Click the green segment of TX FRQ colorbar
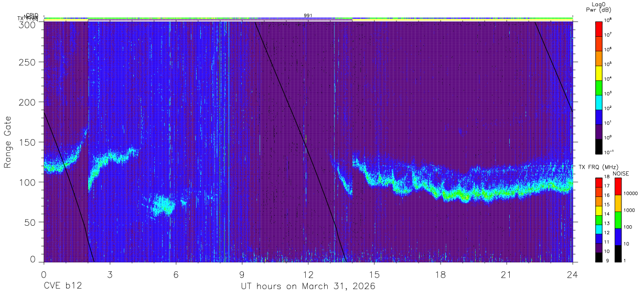Image resolution: width=644 pixels, height=297 pixels. tap(599, 220)
